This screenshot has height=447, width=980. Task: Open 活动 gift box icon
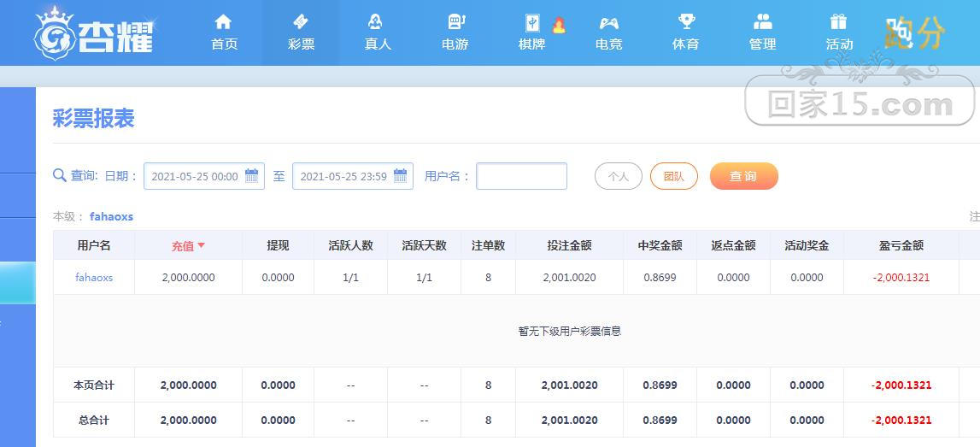[838, 22]
